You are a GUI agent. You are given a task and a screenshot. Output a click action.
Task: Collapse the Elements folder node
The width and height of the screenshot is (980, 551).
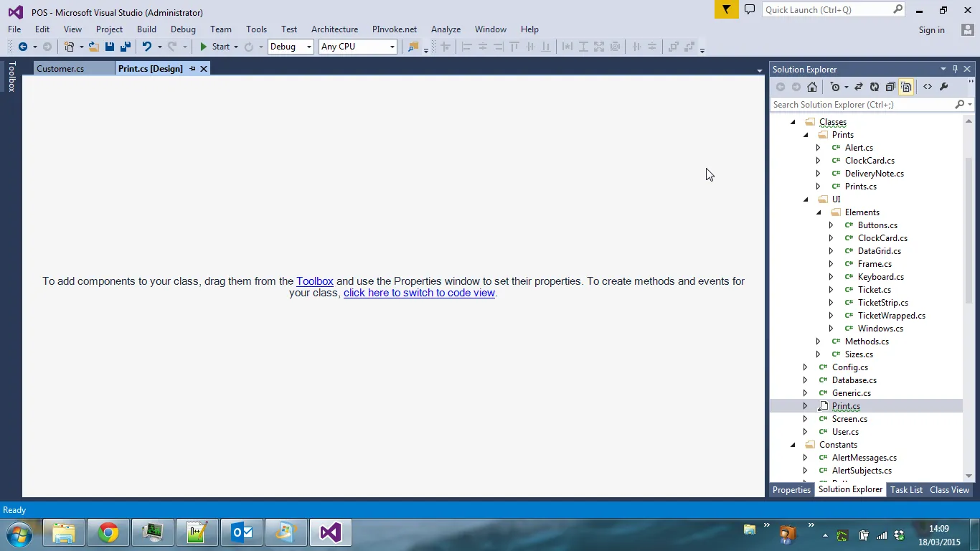coord(819,212)
